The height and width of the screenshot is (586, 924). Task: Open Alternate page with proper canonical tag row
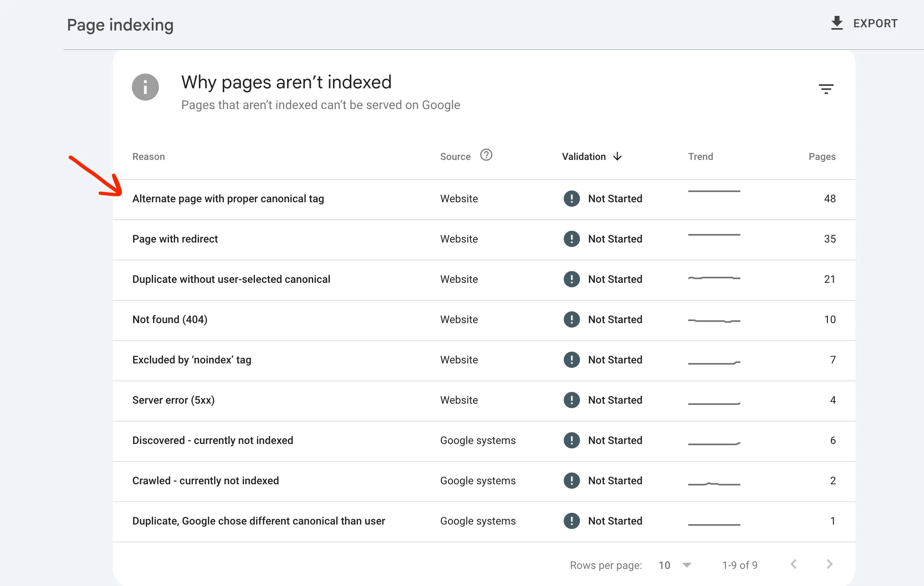(484, 199)
